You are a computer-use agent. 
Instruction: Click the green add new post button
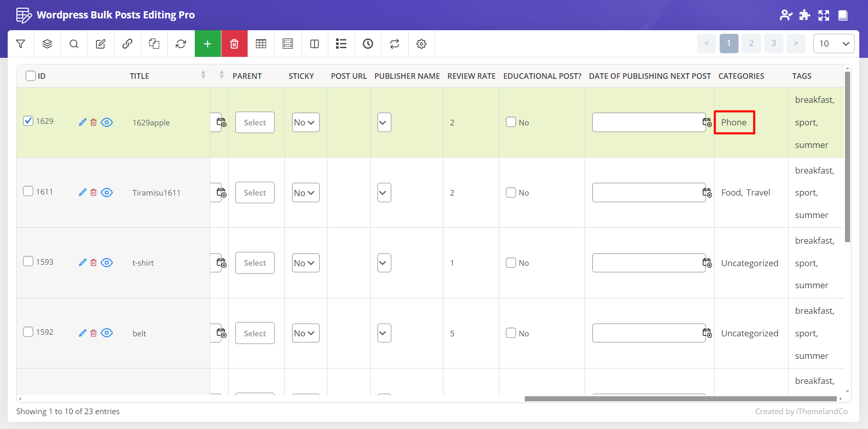point(208,44)
